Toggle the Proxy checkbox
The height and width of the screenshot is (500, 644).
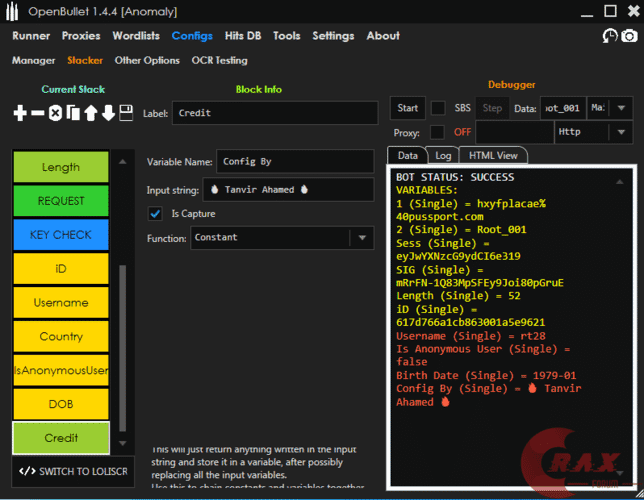[437, 132]
